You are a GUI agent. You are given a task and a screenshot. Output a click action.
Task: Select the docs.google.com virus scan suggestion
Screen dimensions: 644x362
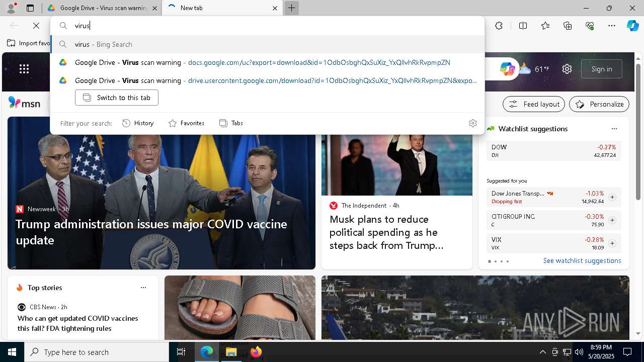(268, 62)
